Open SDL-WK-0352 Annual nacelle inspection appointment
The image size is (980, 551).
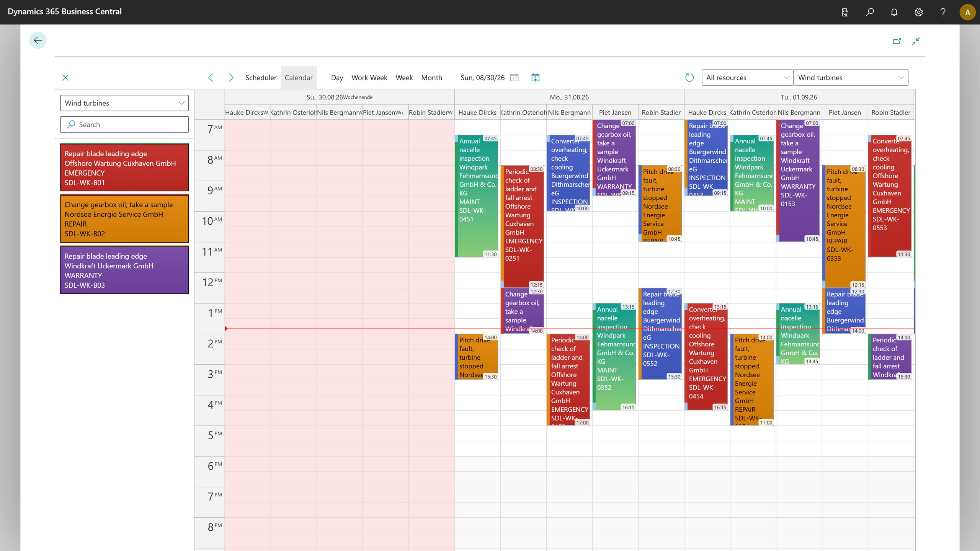pyautogui.click(x=614, y=357)
